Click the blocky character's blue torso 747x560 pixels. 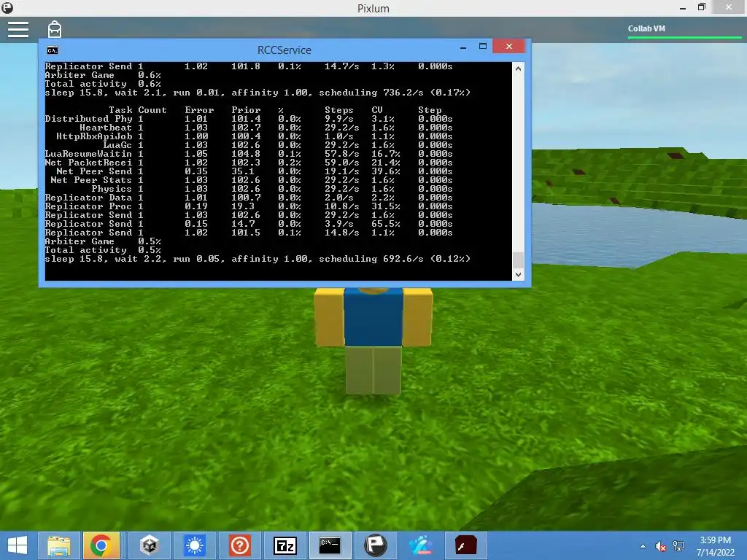[x=373, y=316]
